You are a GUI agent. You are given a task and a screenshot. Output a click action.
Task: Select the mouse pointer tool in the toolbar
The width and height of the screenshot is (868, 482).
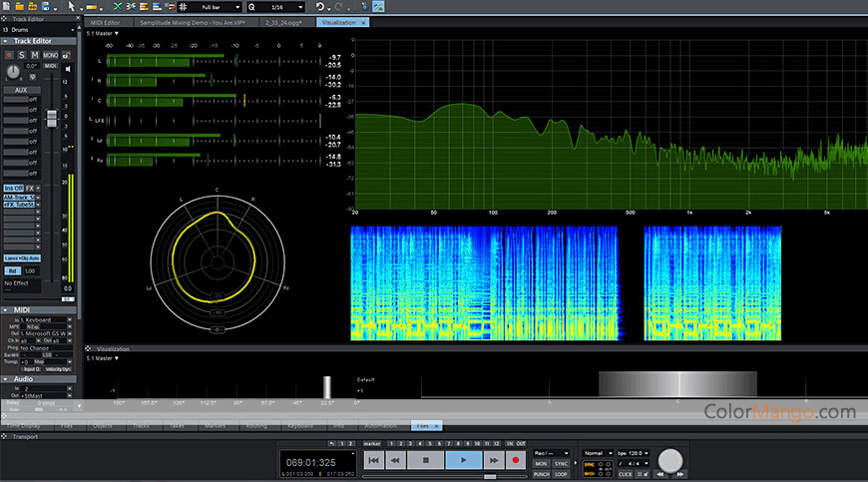pyautogui.click(x=71, y=7)
